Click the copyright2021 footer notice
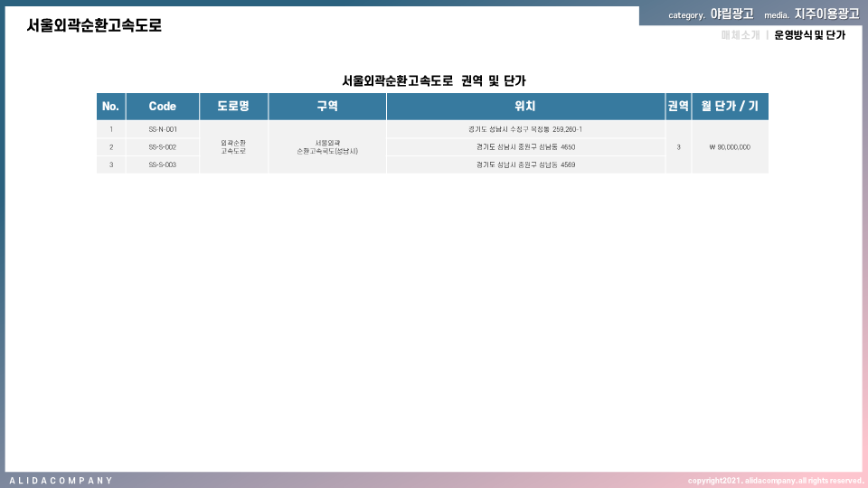The width and height of the screenshot is (868, 488). click(775, 480)
